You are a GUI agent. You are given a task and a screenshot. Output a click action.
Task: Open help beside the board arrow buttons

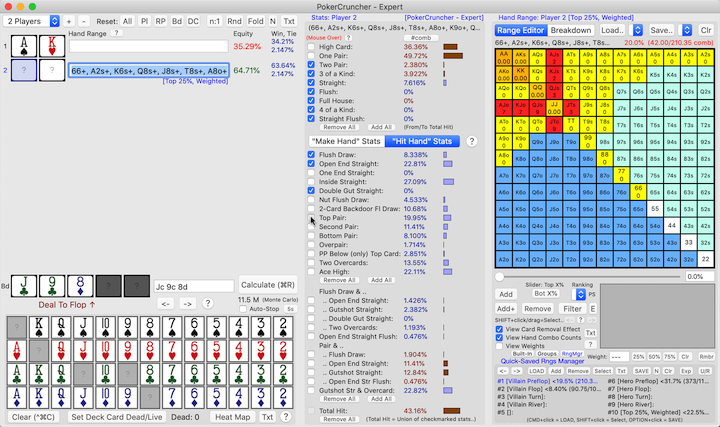point(208,303)
